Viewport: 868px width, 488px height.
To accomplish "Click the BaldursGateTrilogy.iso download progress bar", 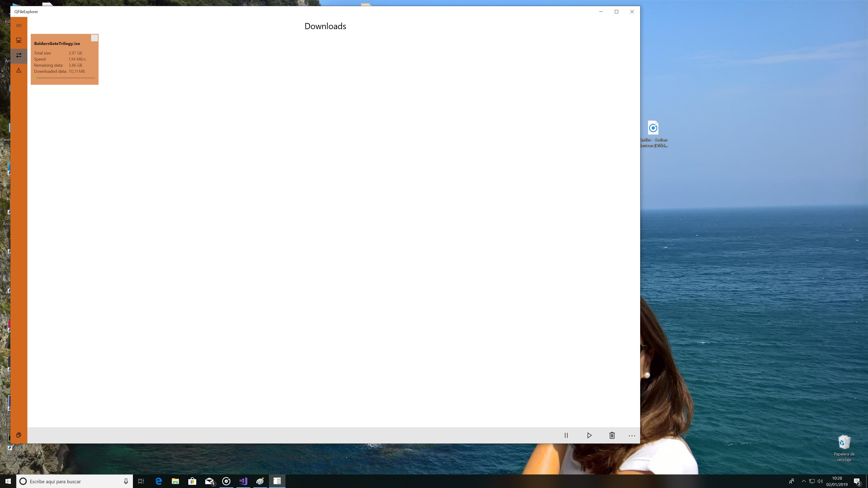I will [64, 78].
